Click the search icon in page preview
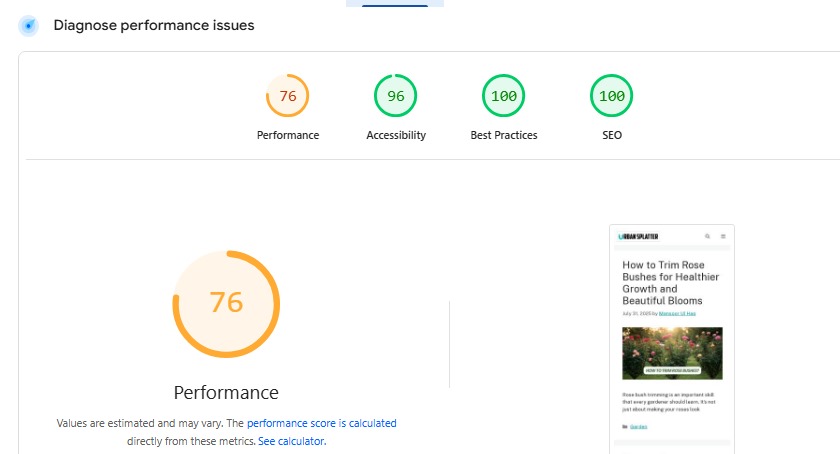 708,237
